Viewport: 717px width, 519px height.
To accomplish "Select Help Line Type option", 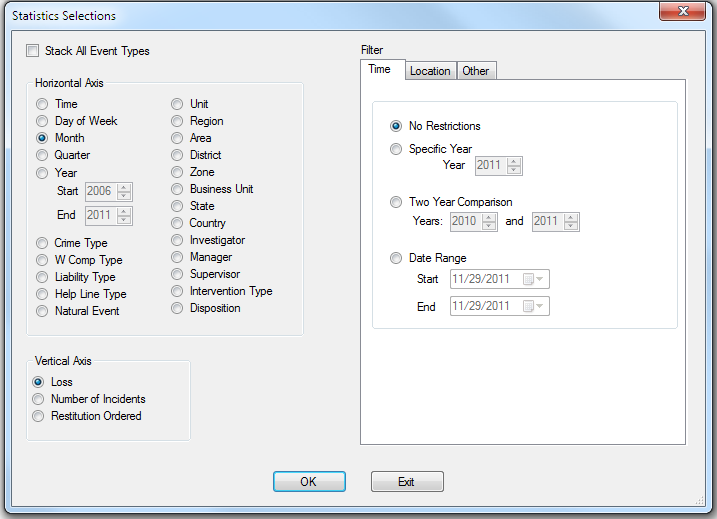I will click(42, 294).
